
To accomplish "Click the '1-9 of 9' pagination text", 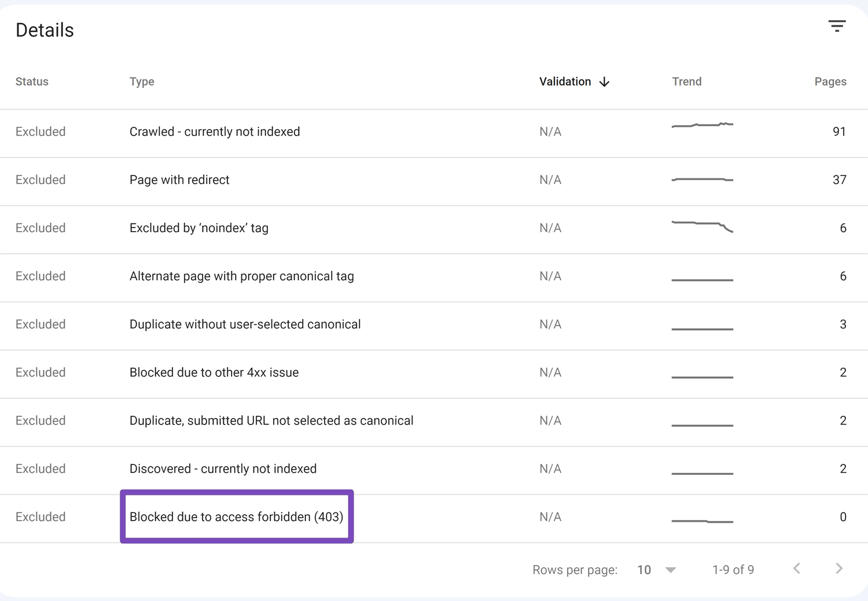I will [733, 570].
